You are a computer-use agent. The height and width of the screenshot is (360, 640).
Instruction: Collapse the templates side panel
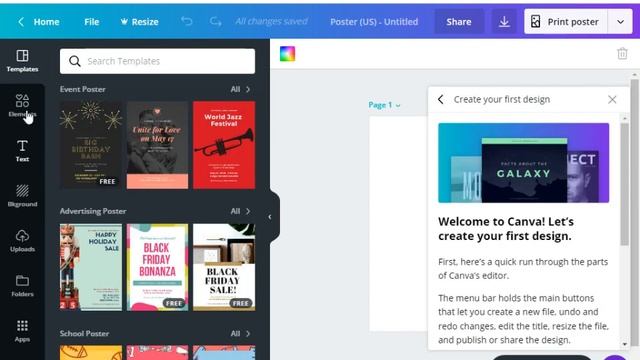click(x=270, y=217)
